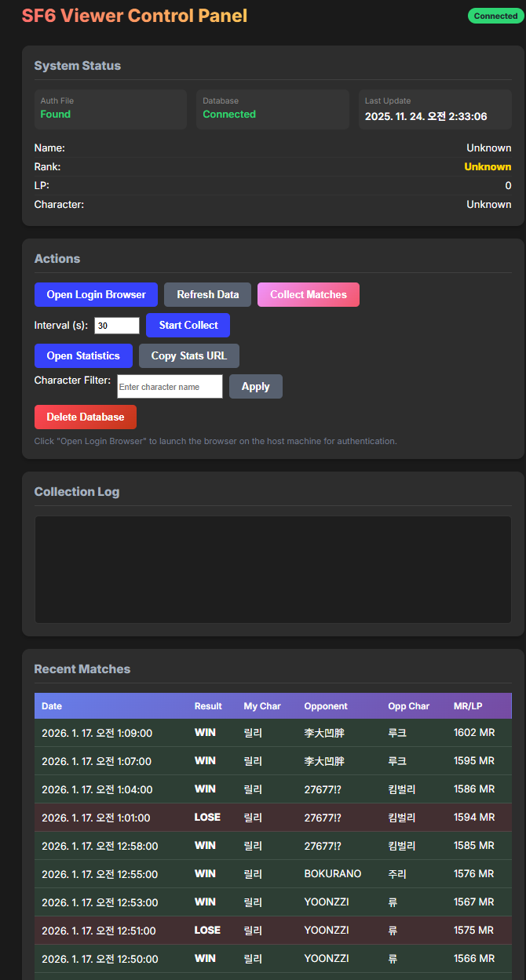Screen dimensions: 526x980
Task: Click opponent 27677!? in 1:04:00 row
Action: click(323, 789)
